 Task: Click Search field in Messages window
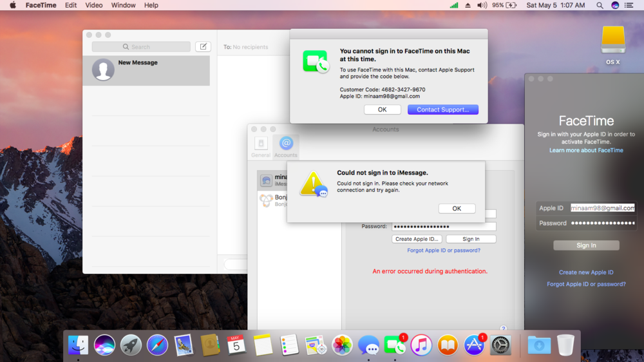(141, 47)
